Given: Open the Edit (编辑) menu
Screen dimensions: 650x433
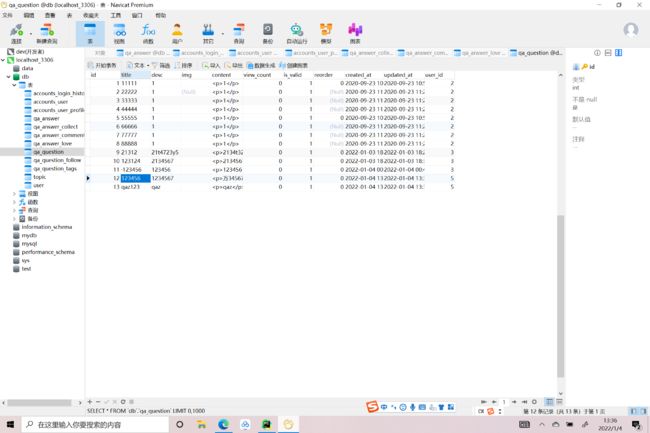Looking at the screenshot, I should click(x=29, y=15).
